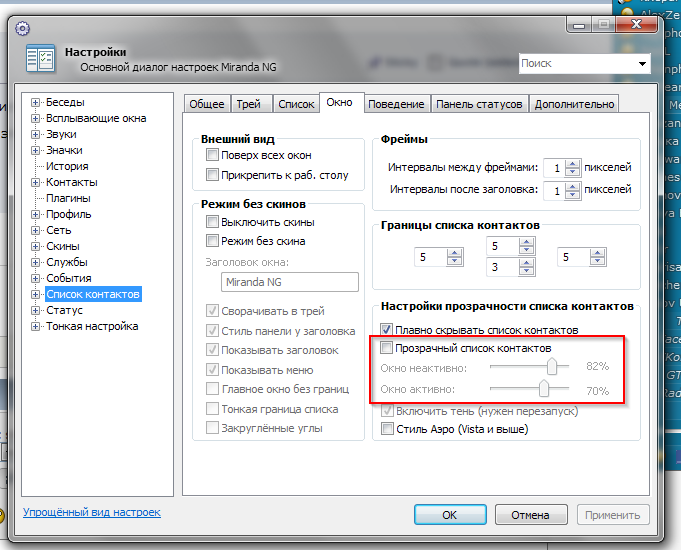The width and height of the screenshot is (681, 550).
Task: Enable the Стиль Аэро checkbox
Action: click(x=388, y=429)
